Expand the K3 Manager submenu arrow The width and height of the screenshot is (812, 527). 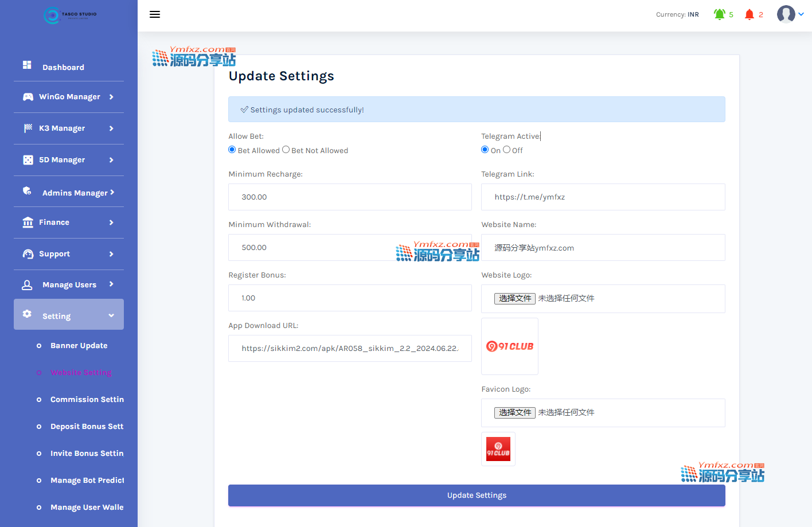pyautogui.click(x=111, y=128)
